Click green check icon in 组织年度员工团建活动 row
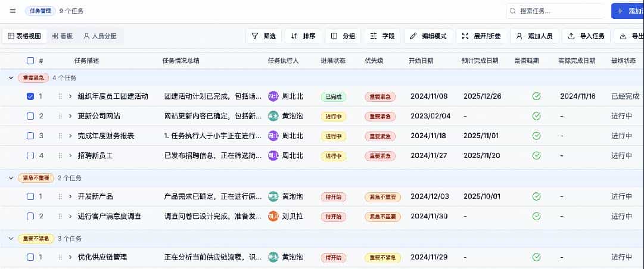This screenshot has height=269, width=644. 536,96
